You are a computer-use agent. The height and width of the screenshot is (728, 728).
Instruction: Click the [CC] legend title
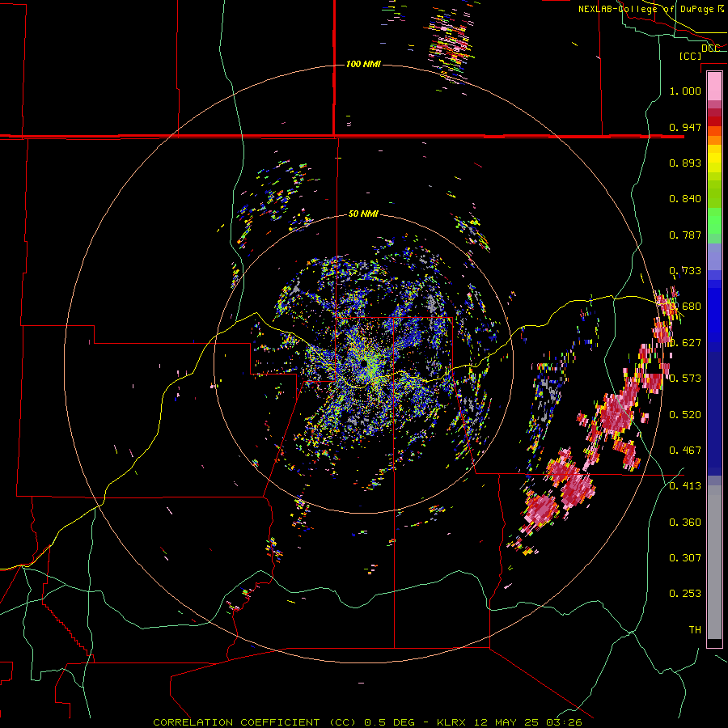tap(690, 56)
